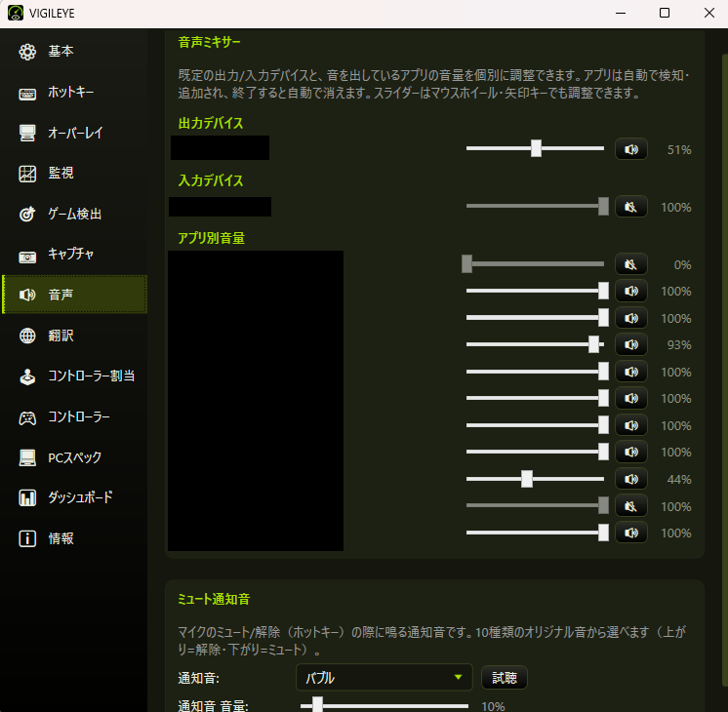Click the 通知音 音量 slider at 10%
This screenshot has width=728, height=712.
pyautogui.click(x=384, y=705)
